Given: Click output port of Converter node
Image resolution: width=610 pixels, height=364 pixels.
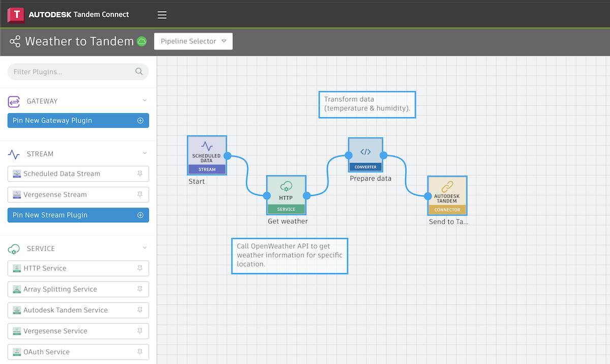Looking at the screenshot, I should [x=383, y=155].
